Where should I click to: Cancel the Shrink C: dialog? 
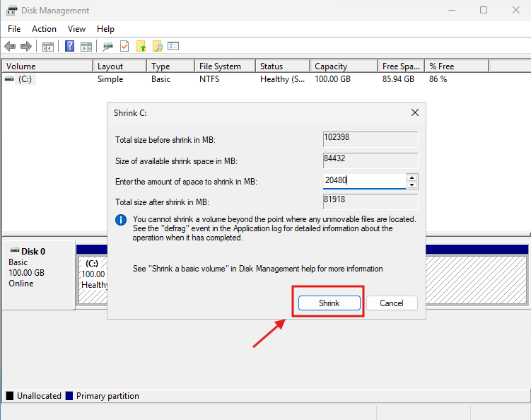391,303
